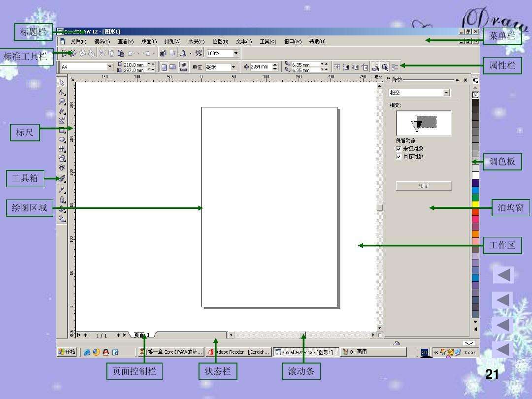Click the Save icon in standard toolbar
The image size is (532, 399).
[x=82, y=53]
